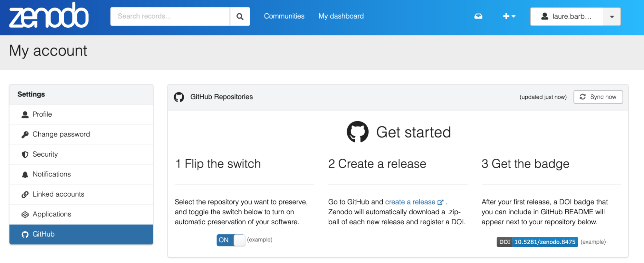Open Profile settings
This screenshot has width=644, height=263.
[x=42, y=114]
